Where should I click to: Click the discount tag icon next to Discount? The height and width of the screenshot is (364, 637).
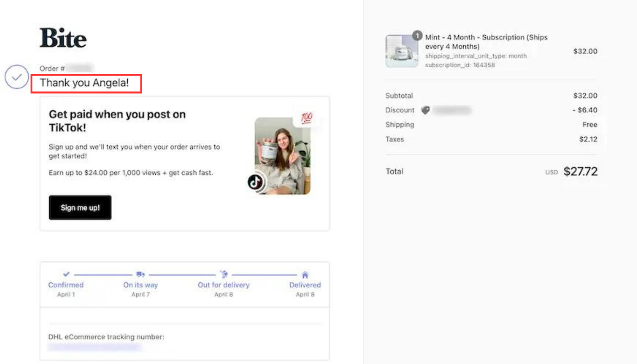pos(425,110)
